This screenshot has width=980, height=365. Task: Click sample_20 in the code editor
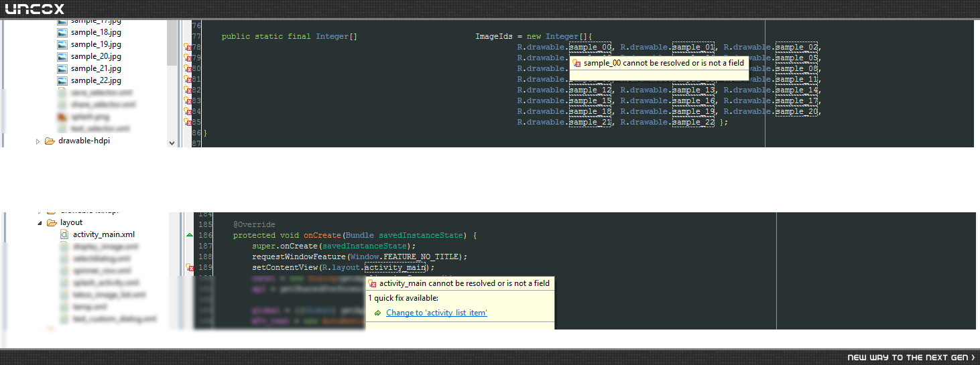click(797, 112)
